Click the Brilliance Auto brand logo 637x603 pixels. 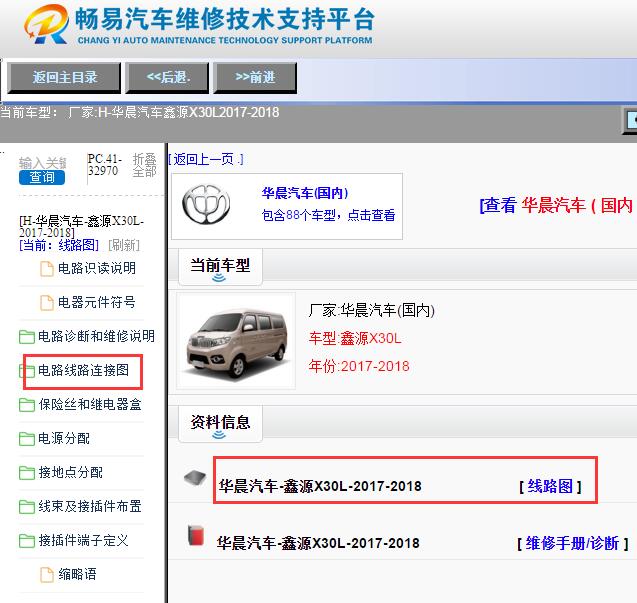206,205
